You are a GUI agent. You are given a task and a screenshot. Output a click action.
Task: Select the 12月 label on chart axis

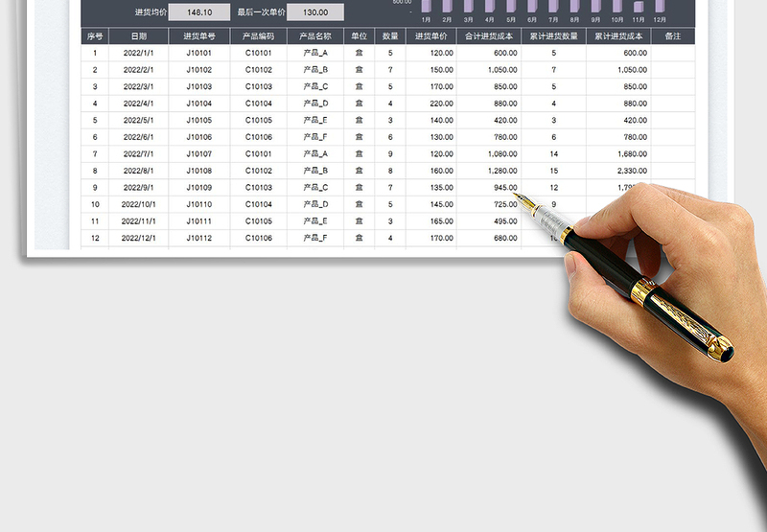pyautogui.click(x=660, y=19)
